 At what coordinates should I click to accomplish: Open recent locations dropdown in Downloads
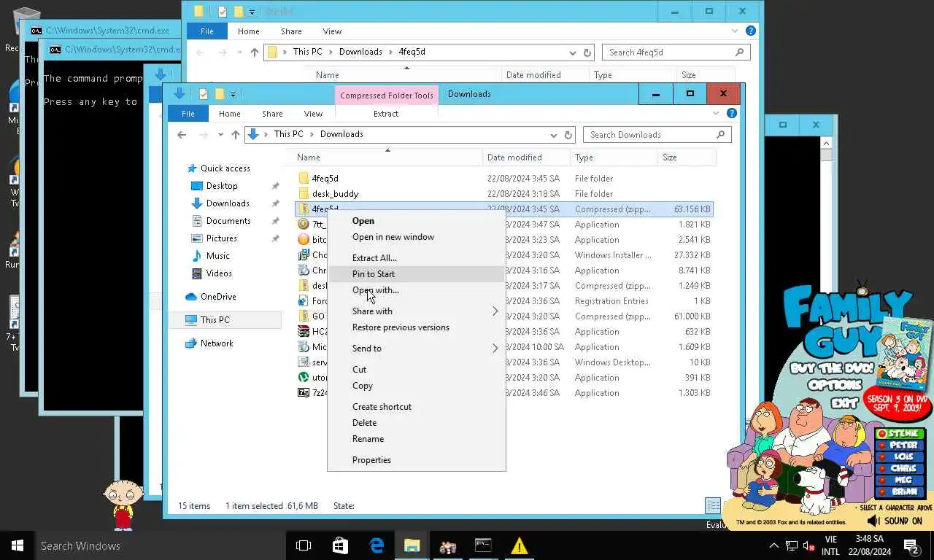220,135
